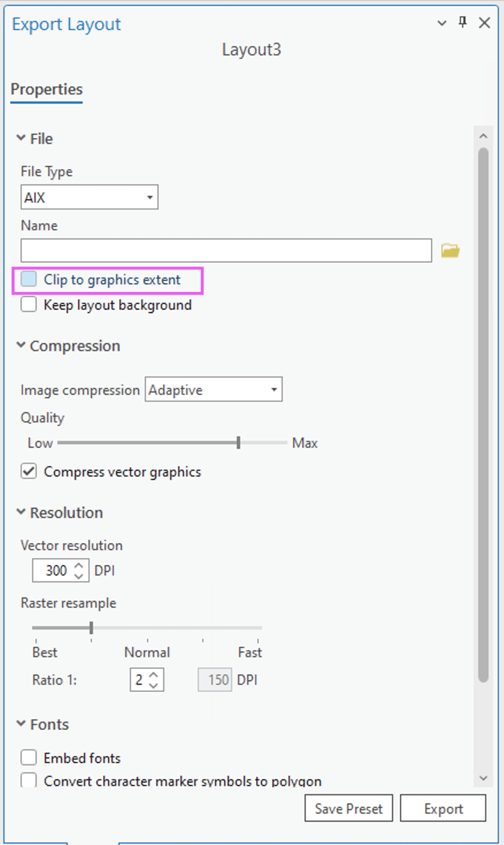Toggle the auto-hide pin icon
504x845 pixels.
[463, 22]
